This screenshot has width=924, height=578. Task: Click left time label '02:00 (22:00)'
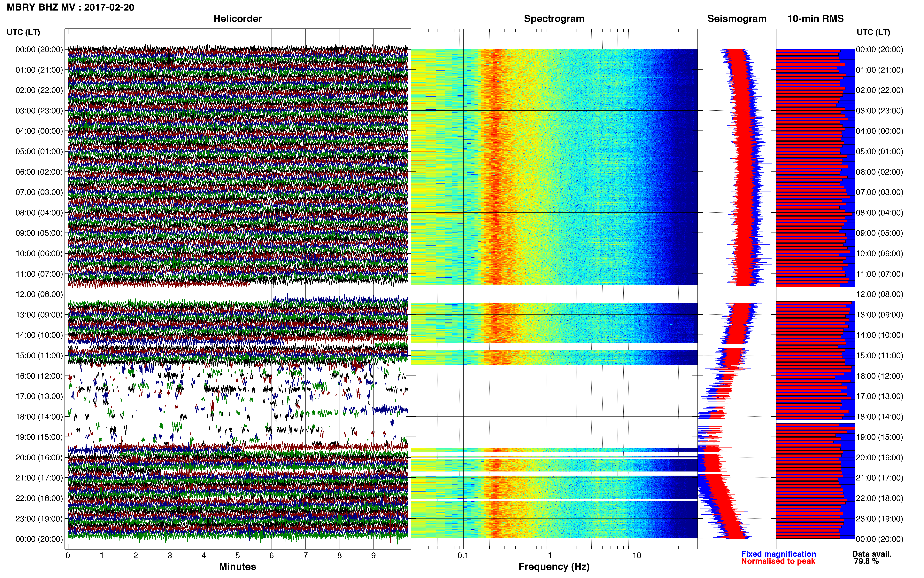[x=39, y=90]
